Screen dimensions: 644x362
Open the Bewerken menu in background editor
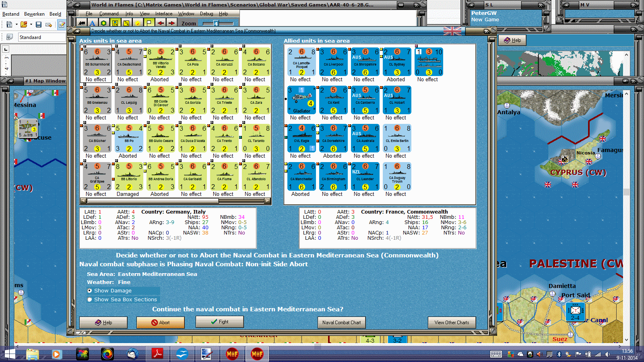[x=34, y=14]
